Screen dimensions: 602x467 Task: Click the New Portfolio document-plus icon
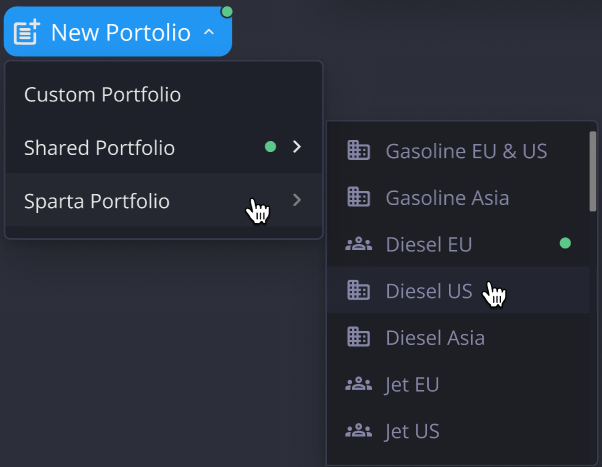pos(26,32)
